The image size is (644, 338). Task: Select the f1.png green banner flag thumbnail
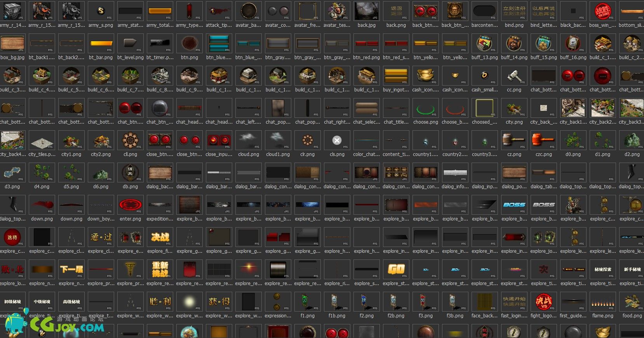click(x=308, y=301)
